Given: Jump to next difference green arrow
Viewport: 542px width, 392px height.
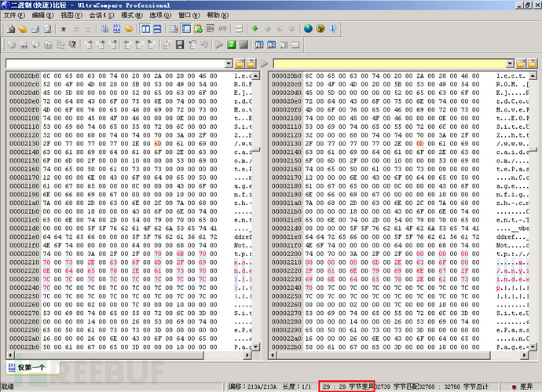Looking at the screenshot, I should 255,29.
